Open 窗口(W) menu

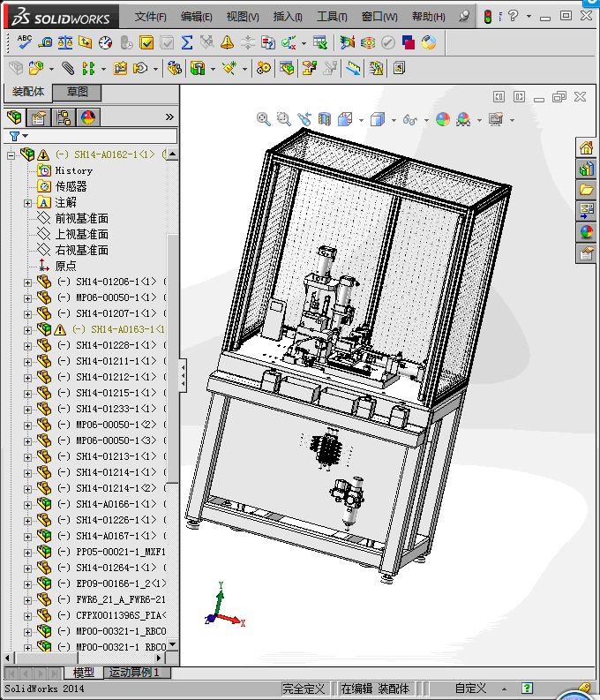click(x=379, y=17)
